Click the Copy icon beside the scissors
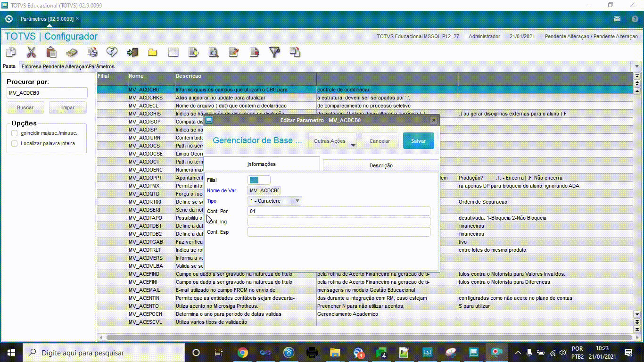The width and height of the screenshot is (644, 362). pos(10,52)
